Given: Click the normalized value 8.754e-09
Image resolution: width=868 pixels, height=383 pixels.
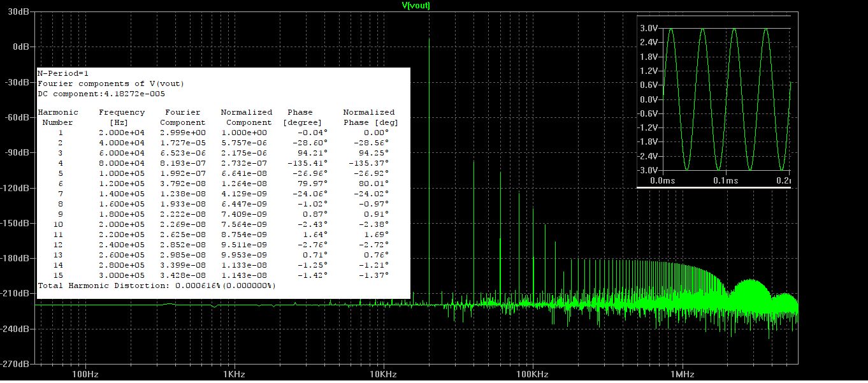Looking at the screenshot, I should (244, 235).
